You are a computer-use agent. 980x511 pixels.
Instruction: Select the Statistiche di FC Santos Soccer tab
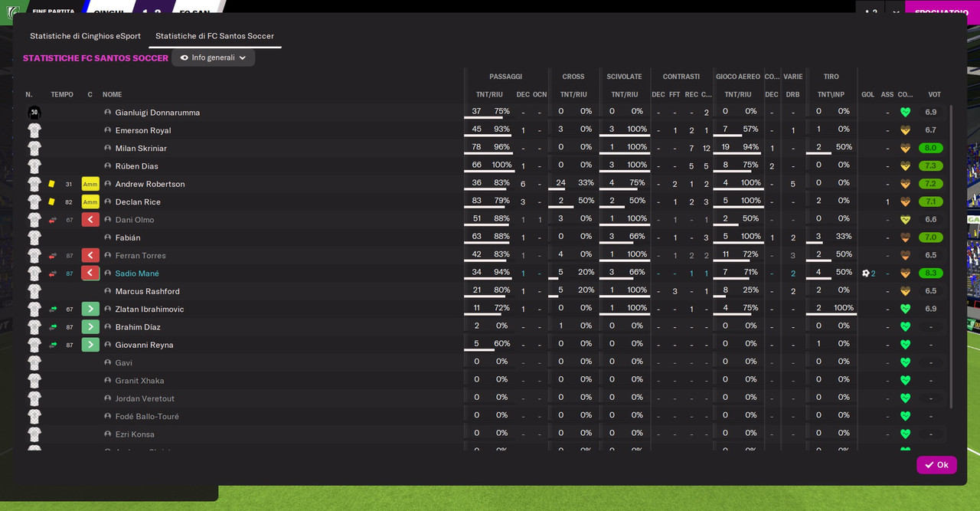coord(214,36)
